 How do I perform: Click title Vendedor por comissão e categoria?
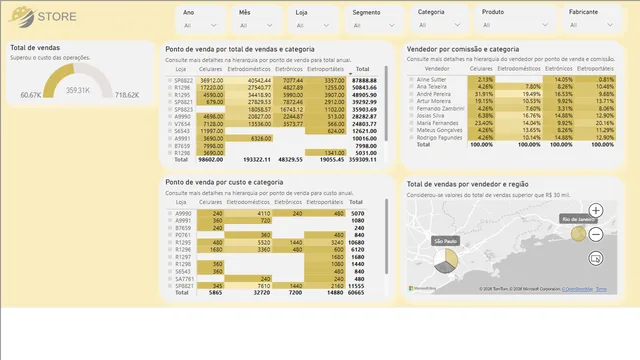click(x=463, y=49)
